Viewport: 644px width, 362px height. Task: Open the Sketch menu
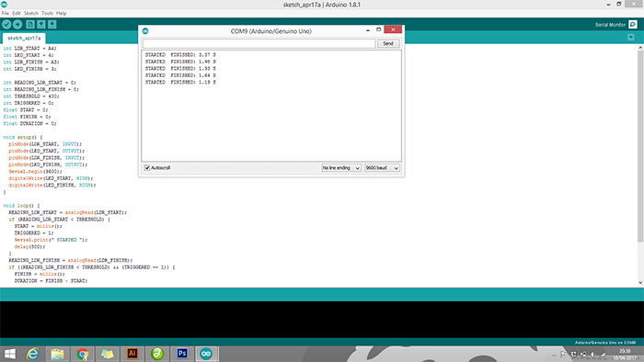coord(30,13)
